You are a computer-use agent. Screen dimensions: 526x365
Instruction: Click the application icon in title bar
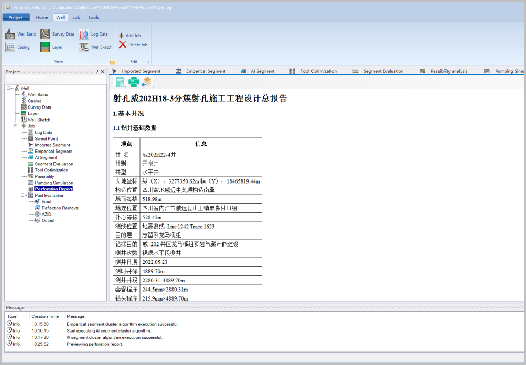7,7
